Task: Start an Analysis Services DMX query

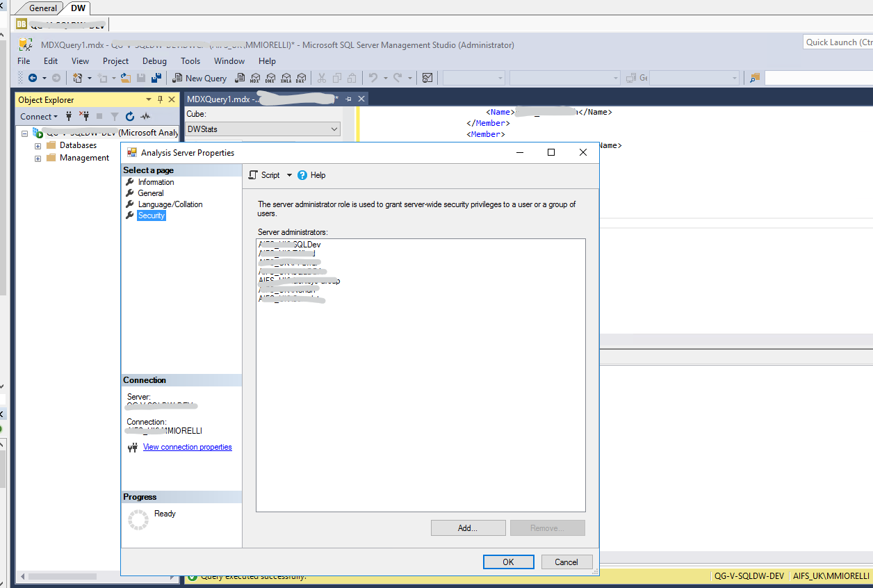Action: [x=270, y=78]
